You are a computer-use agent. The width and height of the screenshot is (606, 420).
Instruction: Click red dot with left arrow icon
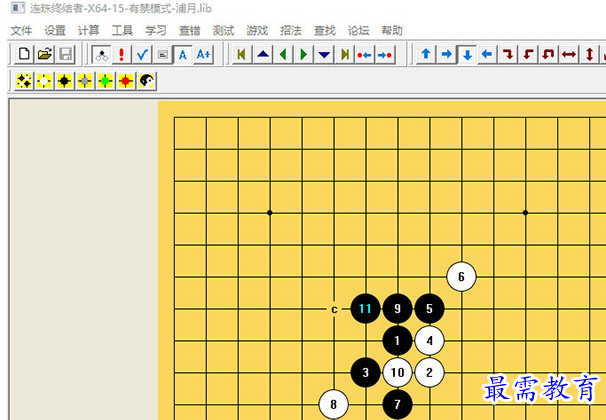pos(365,54)
